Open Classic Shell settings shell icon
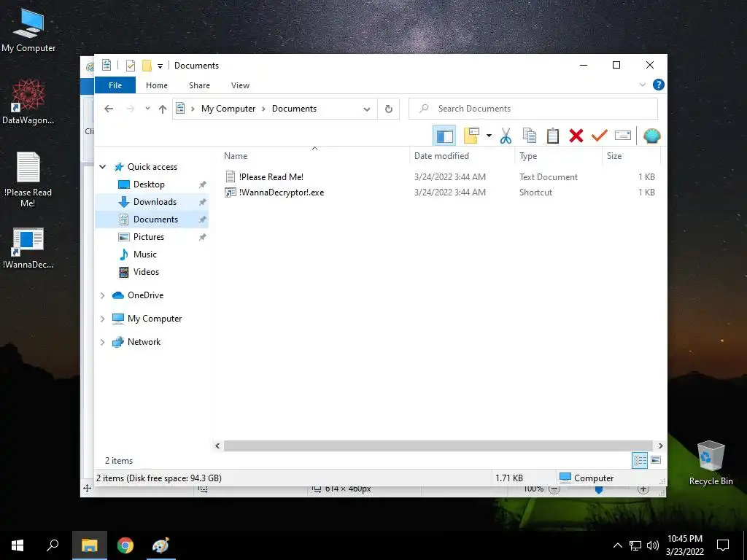This screenshot has width=747, height=560. (x=651, y=136)
